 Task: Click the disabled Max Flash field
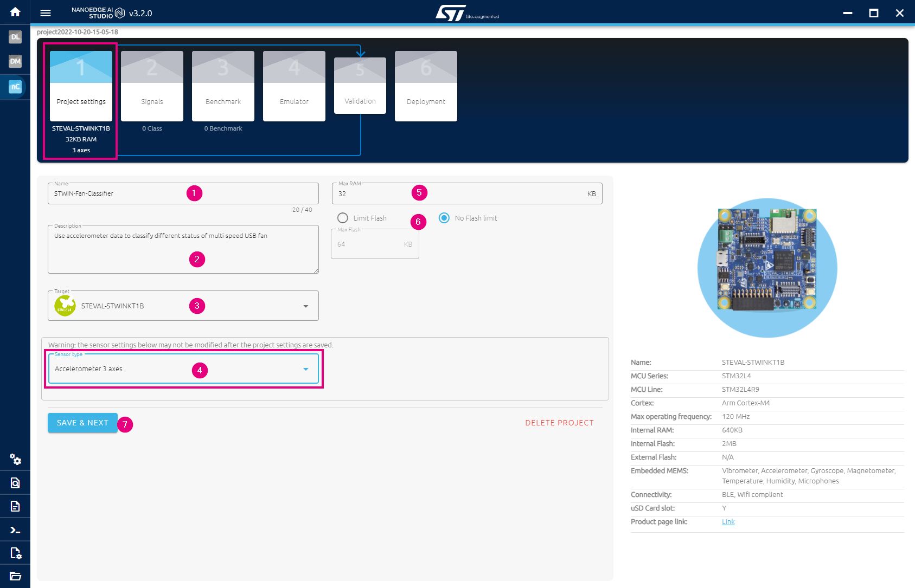point(375,244)
